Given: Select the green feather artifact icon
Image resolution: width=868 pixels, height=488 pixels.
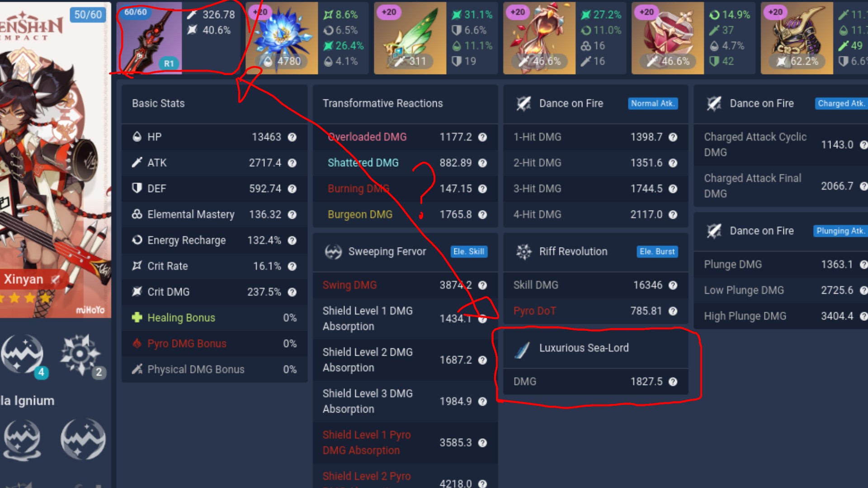Looking at the screenshot, I should point(410,38).
